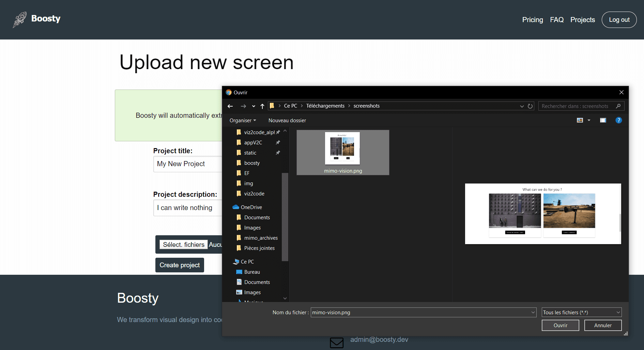644x350 pixels.
Task: Expand the recent locations chevron
Action: pyautogui.click(x=254, y=106)
